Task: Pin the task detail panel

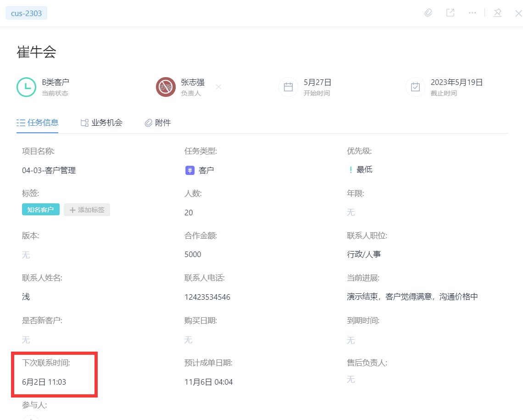Action: [497, 13]
